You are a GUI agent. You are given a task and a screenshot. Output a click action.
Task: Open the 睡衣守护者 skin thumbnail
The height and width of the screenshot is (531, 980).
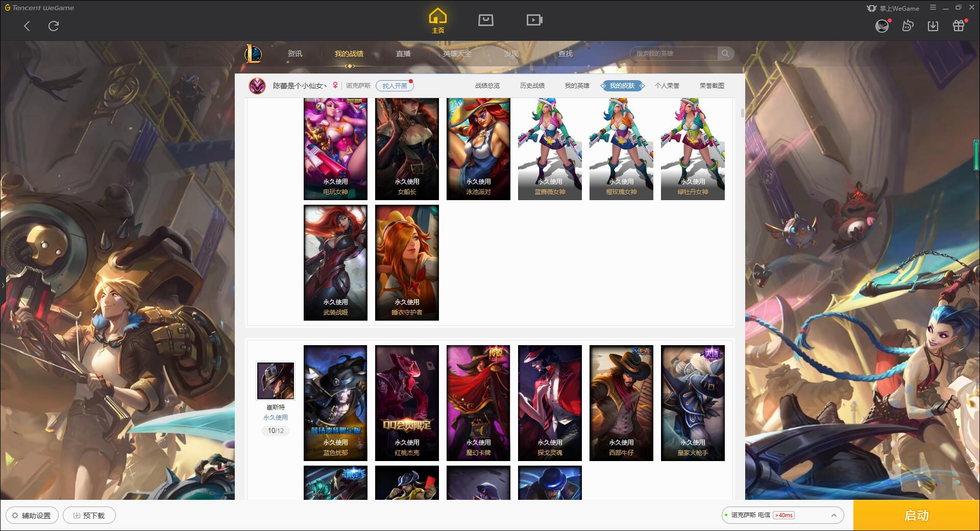click(x=407, y=263)
